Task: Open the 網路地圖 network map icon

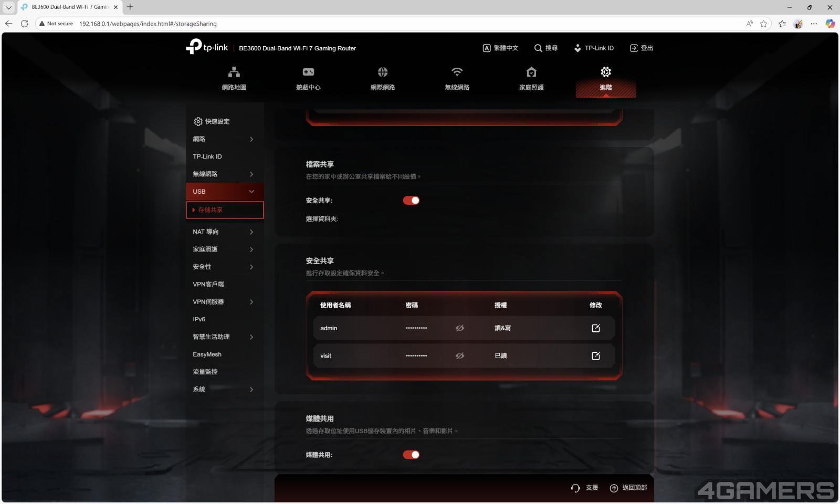Action: (x=234, y=72)
